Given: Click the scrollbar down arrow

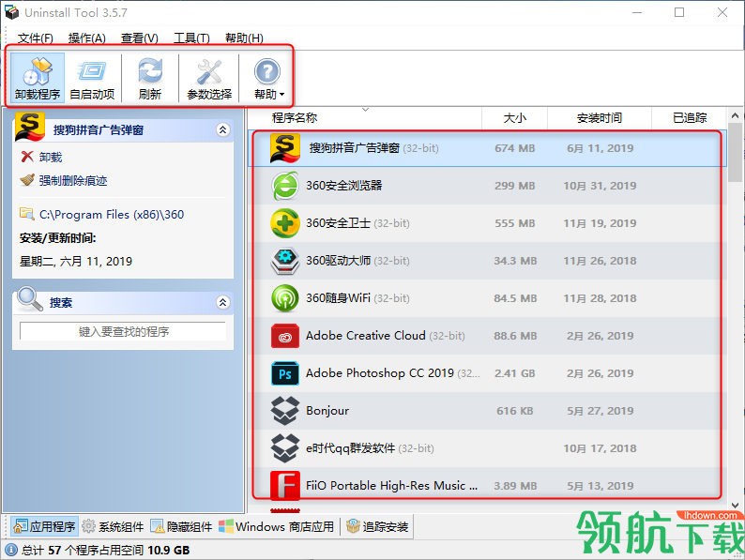Looking at the screenshot, I should coord(735,506).
